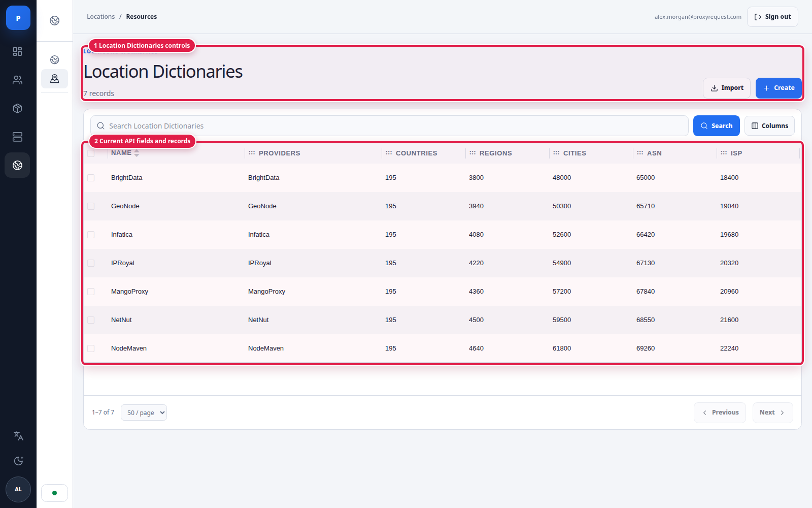Open the AL user avatar menu
The image size is (812, 508).
tap(18, 489)
